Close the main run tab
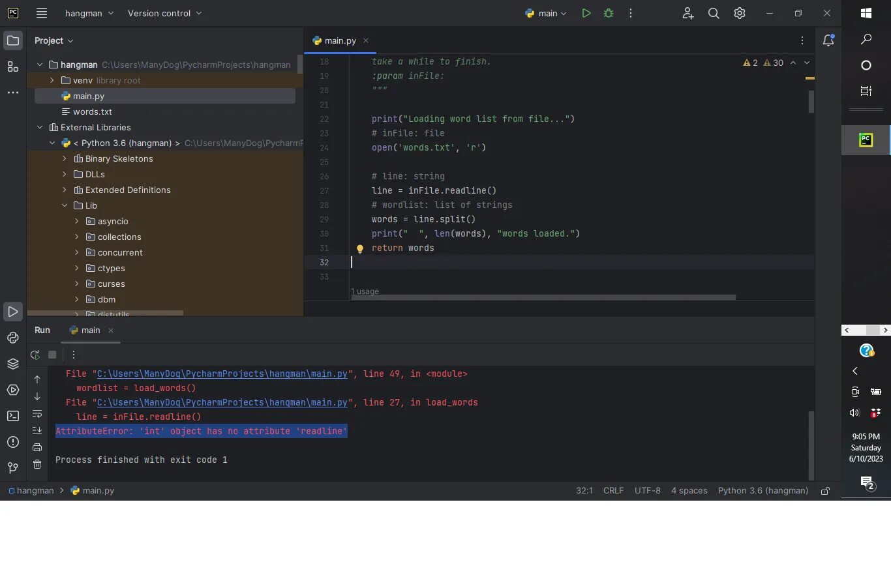Image resolution: width=891 pixels, height=588 pixels. tap(111, 331)
